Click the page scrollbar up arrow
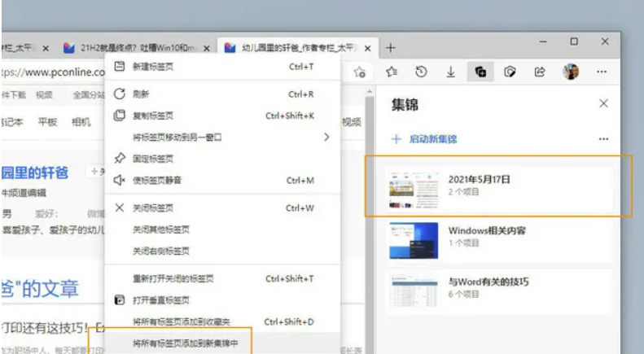 coord(370,91)
